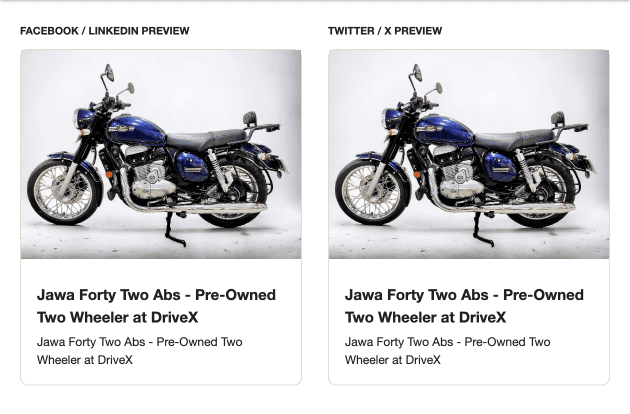
Task: Click the motorcycle seat in the Facebook preview image
Action: [x=207, y=139]
